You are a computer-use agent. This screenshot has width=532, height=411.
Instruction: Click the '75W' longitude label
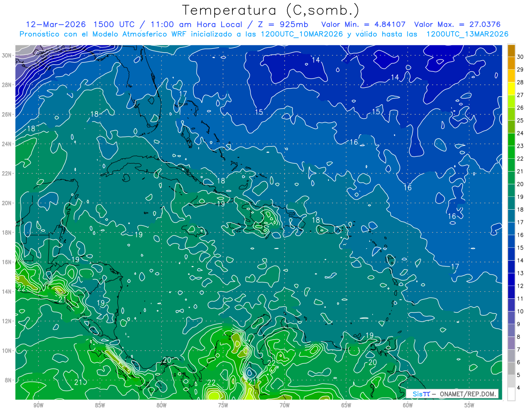(x=223, y=405)
